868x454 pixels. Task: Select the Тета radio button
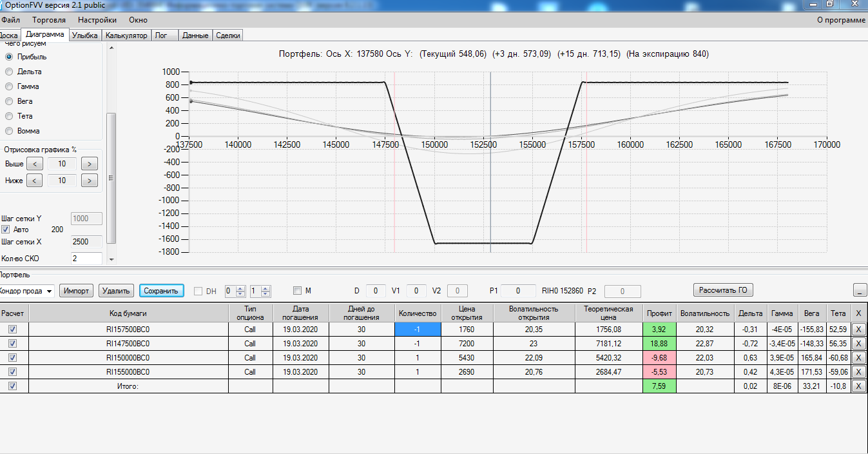coord(9,116)
